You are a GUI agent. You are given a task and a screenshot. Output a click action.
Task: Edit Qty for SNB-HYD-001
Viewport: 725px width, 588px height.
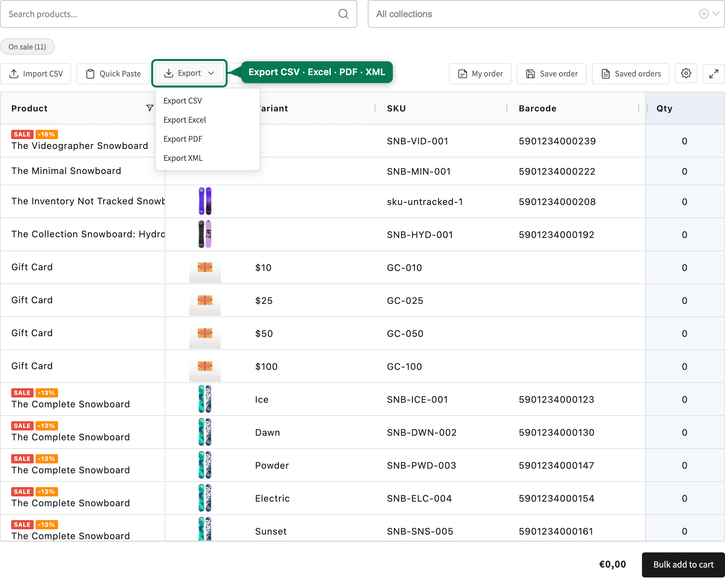pos(684,234)
